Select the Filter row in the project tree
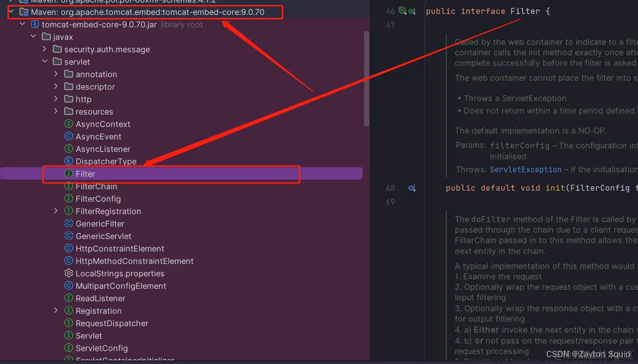The image size is (638, 364). [x=181, y=173]
